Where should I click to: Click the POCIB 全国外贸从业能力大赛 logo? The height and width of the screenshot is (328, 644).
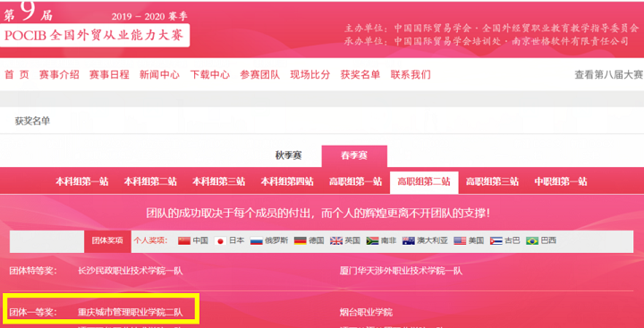(95, 36)
